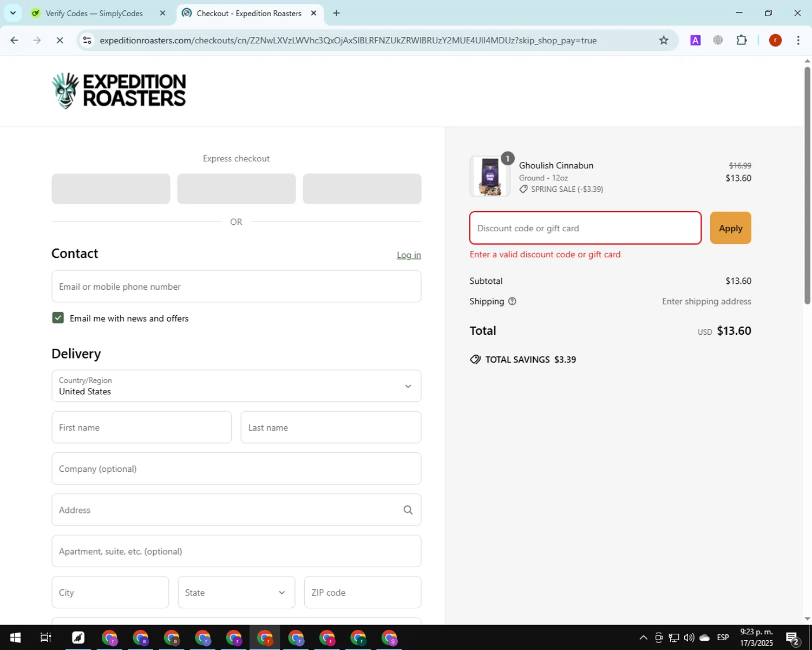
Task: Click the Log in link
Action: (409, 255)
